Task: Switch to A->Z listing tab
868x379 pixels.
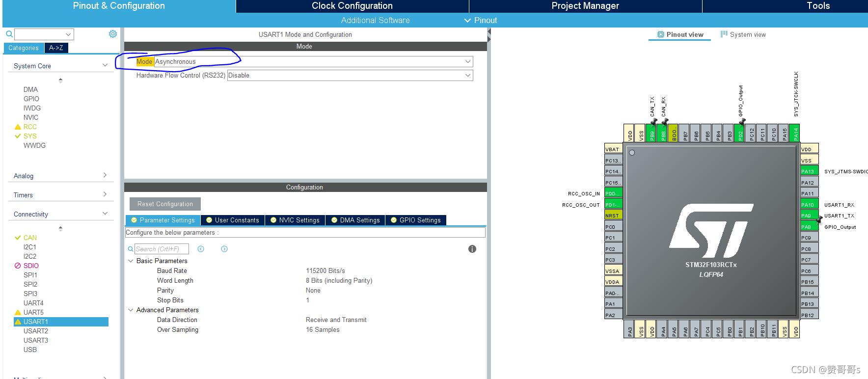Action: (x=56, y=48)
